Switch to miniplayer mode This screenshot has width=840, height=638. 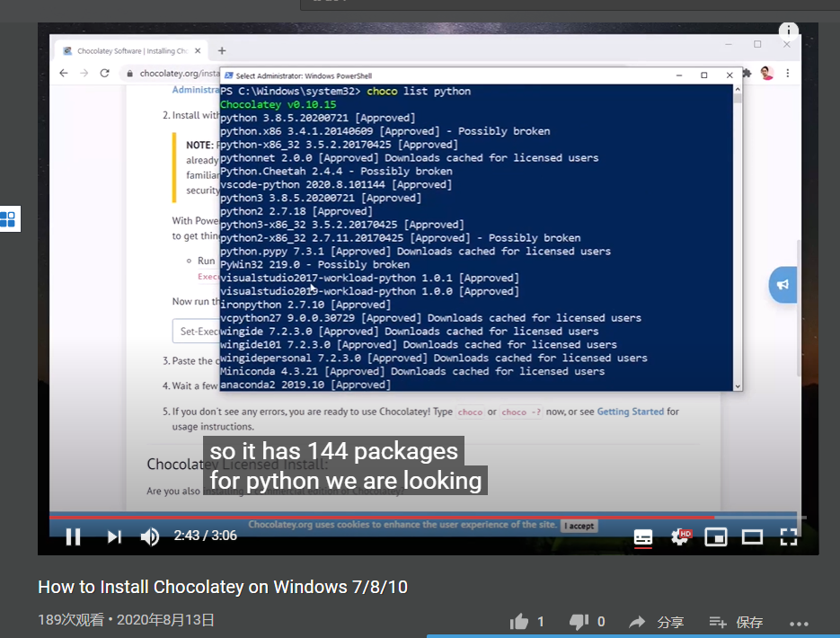pyautogui.click(x=716, y=536)
